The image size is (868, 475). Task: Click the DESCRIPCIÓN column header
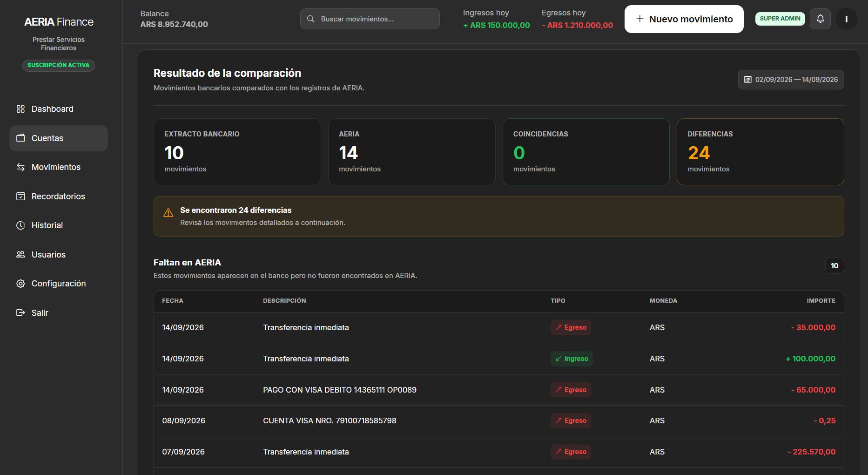[x=284, y=301]
